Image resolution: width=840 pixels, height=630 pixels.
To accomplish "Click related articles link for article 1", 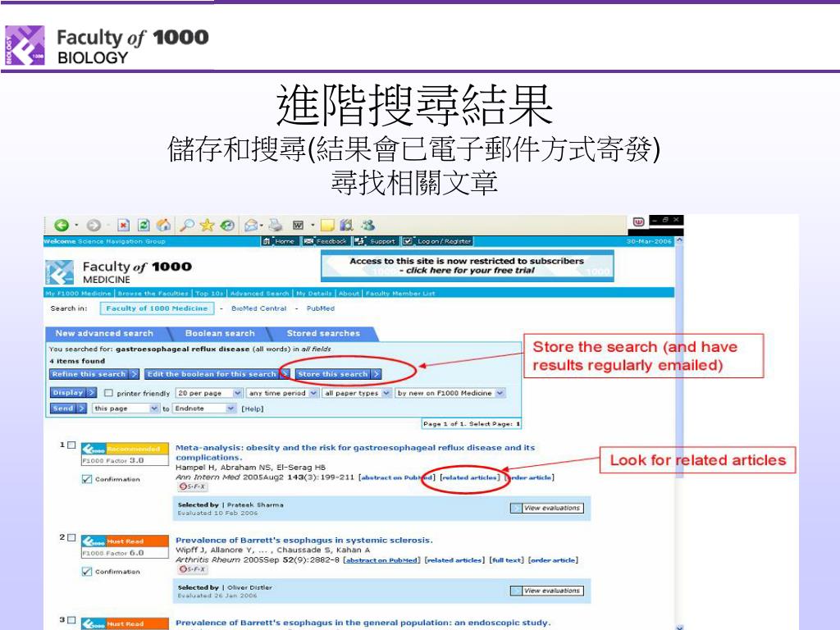I will (470, 477).
